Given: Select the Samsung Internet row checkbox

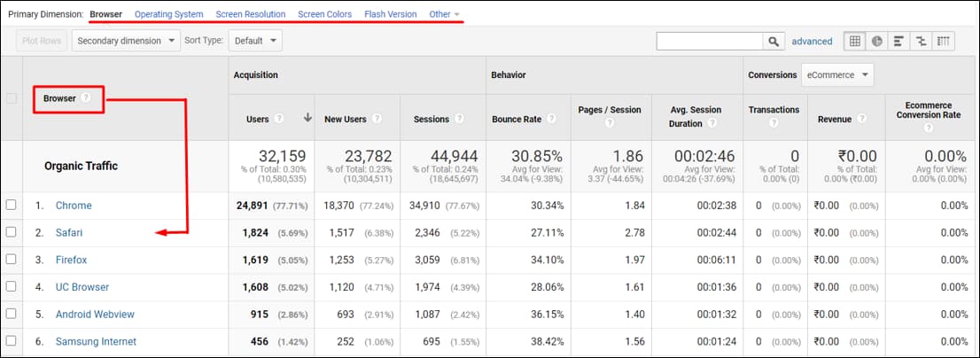Looking at the screenshot, I should pos(12,342).
